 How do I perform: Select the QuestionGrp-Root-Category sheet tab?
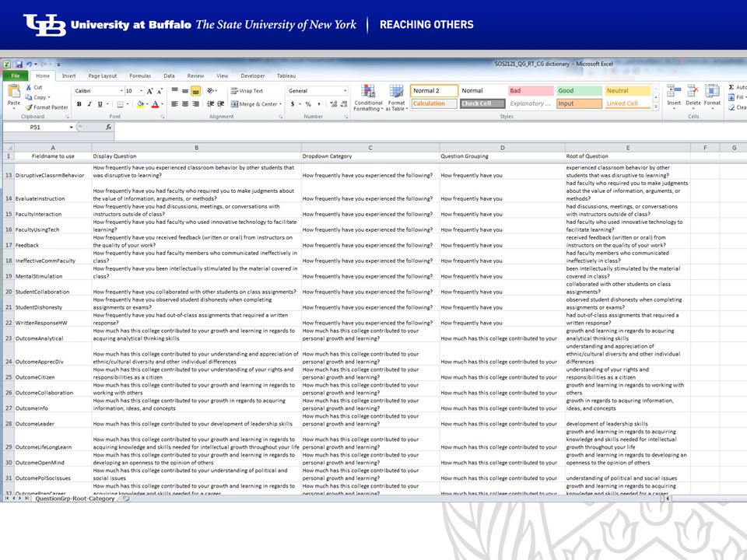(x=75, y=499)
